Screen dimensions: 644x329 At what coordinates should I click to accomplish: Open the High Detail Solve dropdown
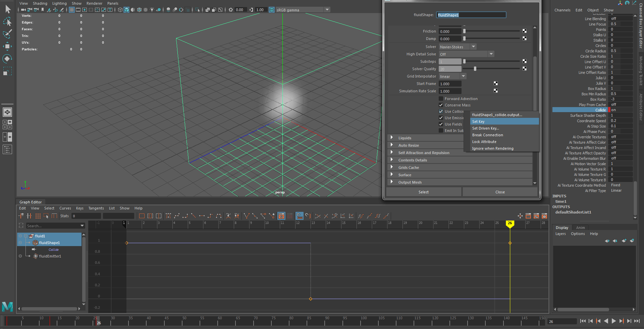click(491, 54)
